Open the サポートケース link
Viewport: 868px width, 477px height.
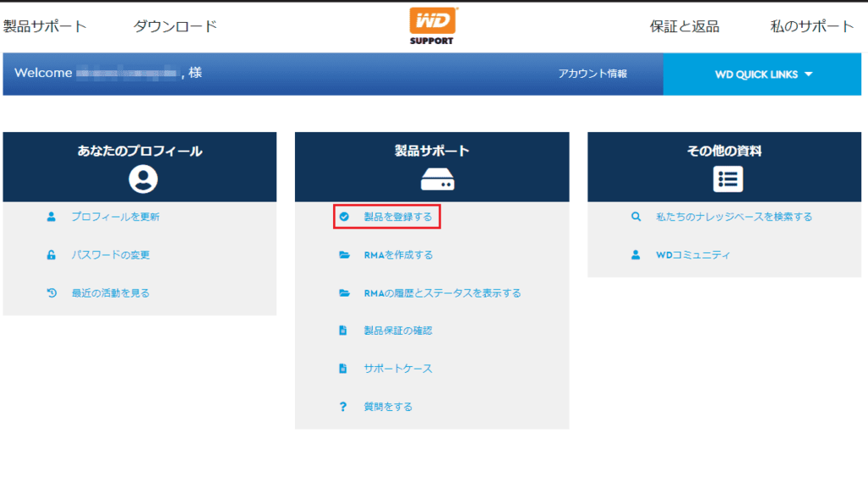(398, 368)
